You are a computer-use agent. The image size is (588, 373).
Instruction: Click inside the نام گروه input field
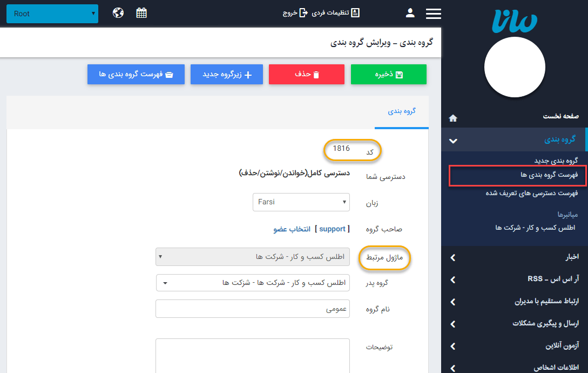click(x=252, y=309)
